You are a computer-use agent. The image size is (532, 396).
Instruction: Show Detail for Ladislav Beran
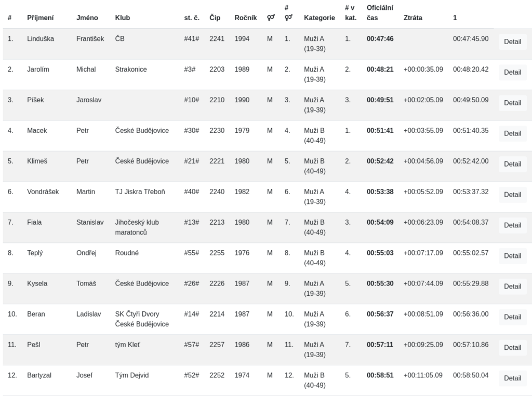point(512,317)
